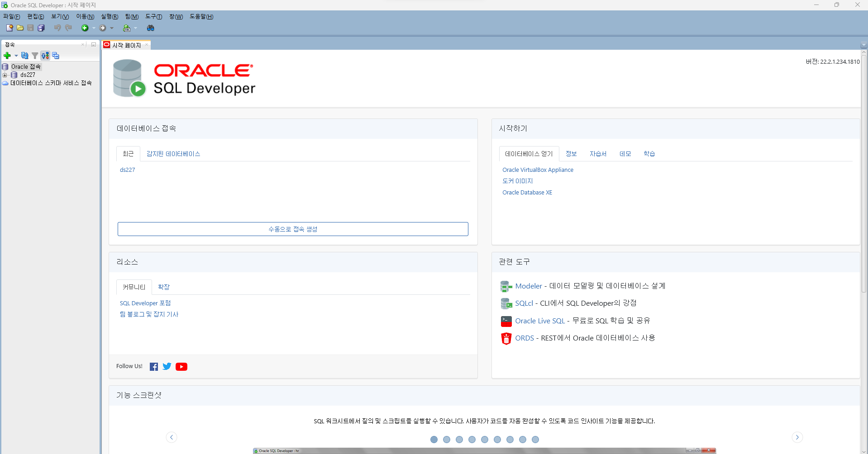Select the third carousel dot
The height and width of the screenshot is (454, 868).
coord(459,440)
